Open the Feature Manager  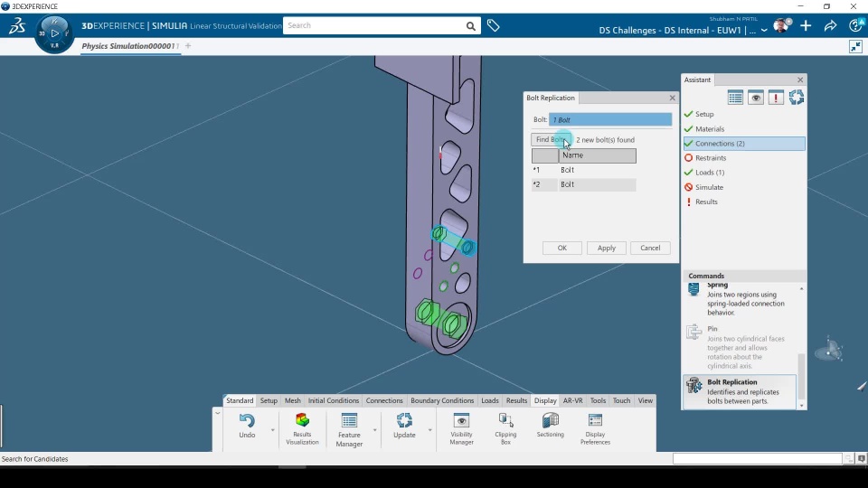tap(349, 429)
